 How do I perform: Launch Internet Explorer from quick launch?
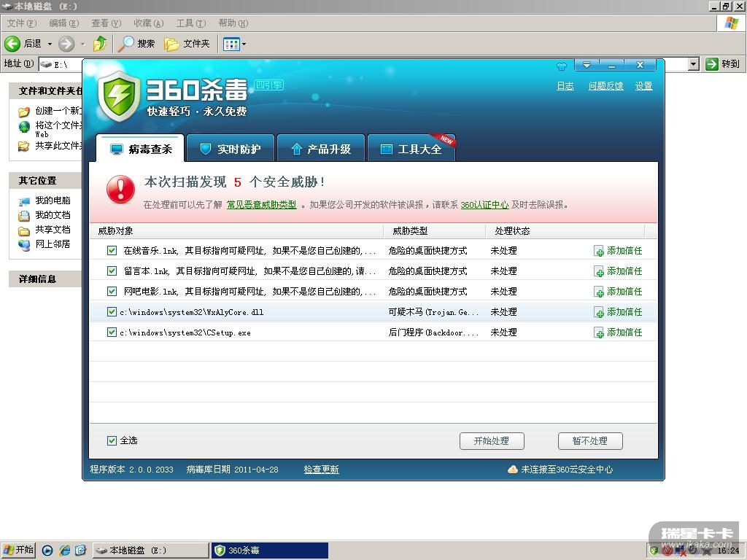point(65,551)
